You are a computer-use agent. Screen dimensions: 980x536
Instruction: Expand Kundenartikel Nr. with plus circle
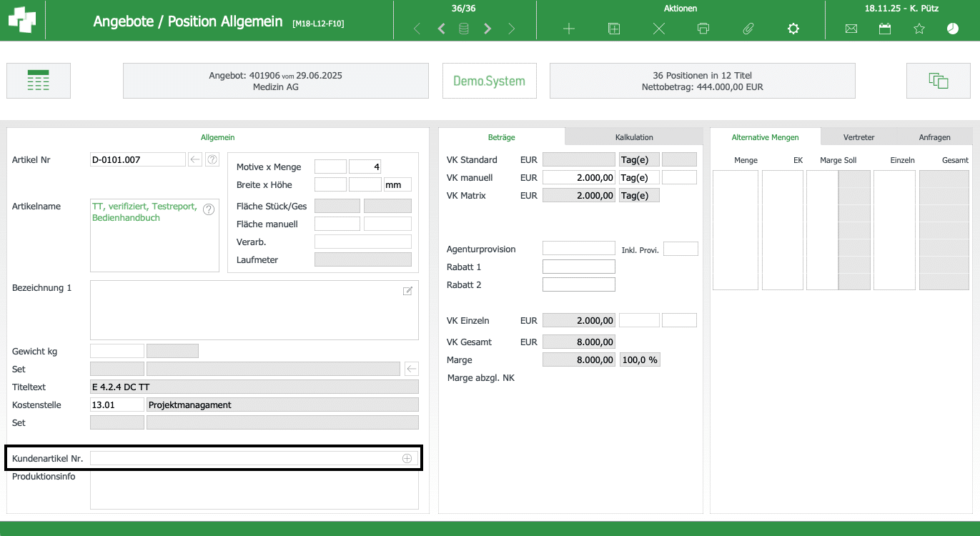point(407,459)
